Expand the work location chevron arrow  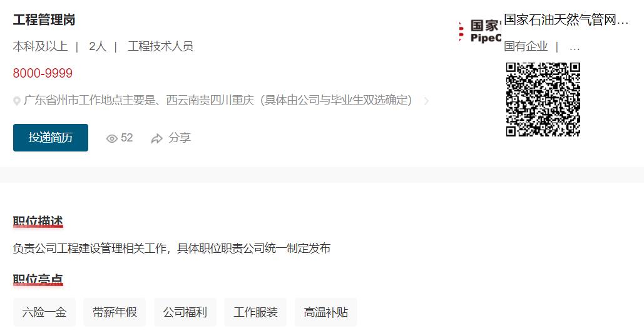tap(426, 101)
